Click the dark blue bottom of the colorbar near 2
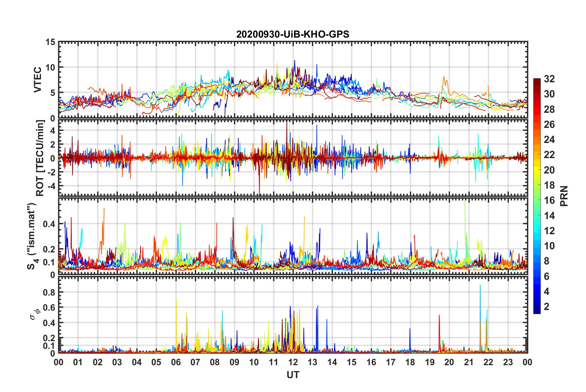The height and width of the screenshot is (392, 586). tap(537, 310)
